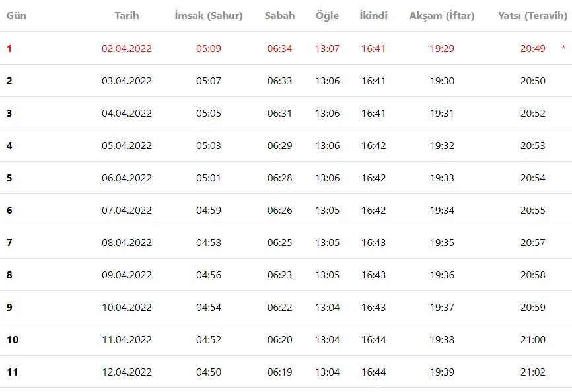Click the Yatsı (Teravih) column header
Image resolution: width=572 pixels, height=392 pixels.
coord(532,16)
